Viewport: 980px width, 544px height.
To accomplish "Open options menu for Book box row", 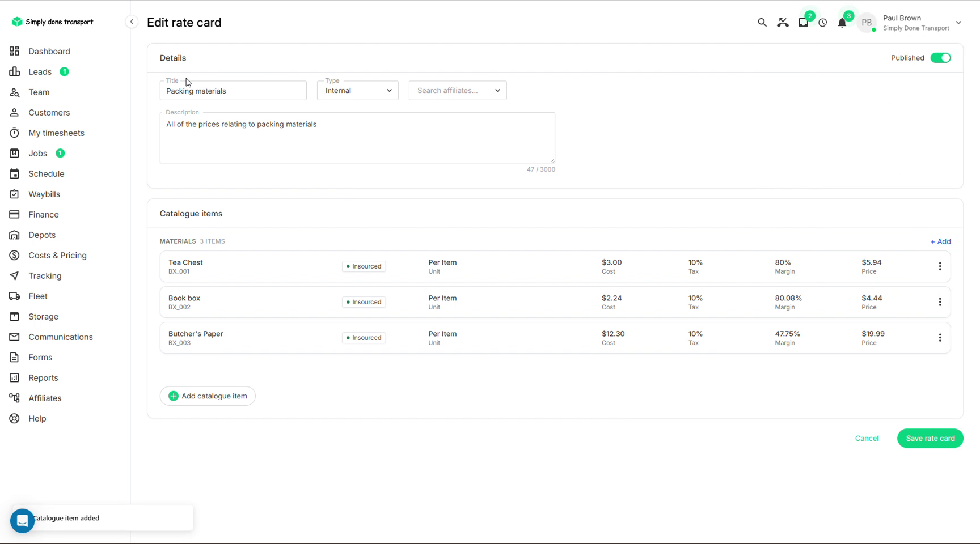I will point(940,302).
